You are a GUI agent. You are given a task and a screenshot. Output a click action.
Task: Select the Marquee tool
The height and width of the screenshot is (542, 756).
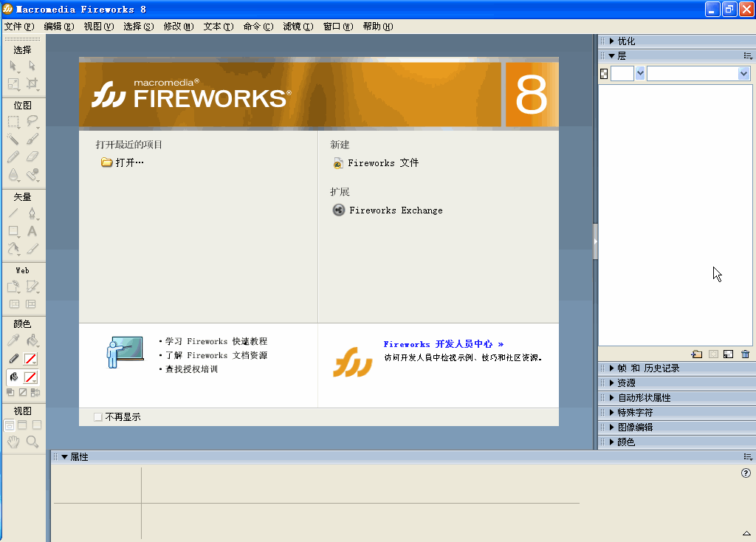tap(13, 121)
